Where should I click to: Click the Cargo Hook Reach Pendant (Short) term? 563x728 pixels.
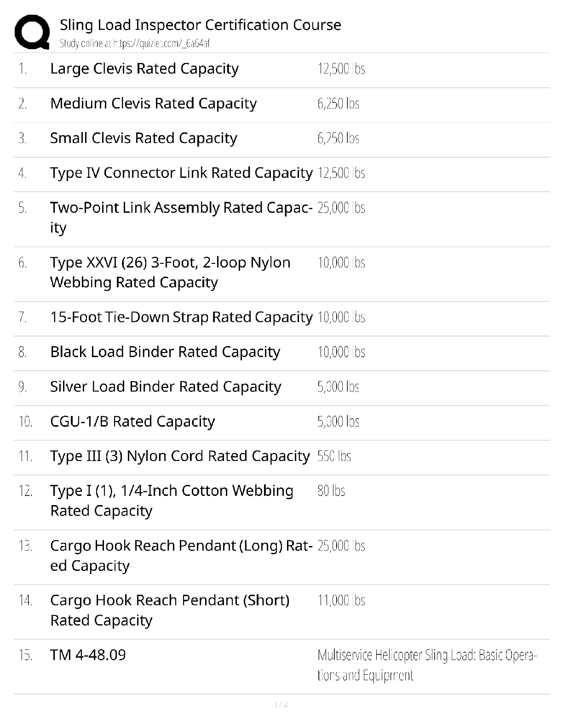170,610
